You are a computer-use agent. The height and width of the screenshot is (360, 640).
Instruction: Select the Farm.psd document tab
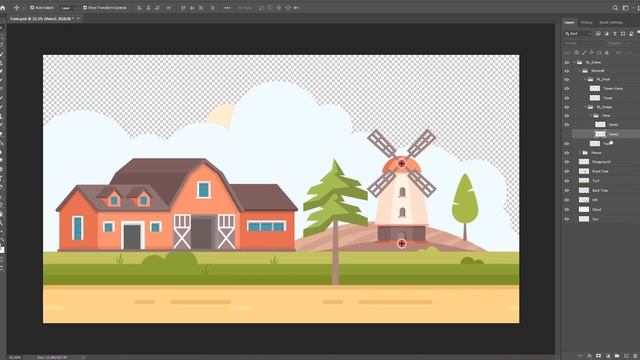(41, 19)
